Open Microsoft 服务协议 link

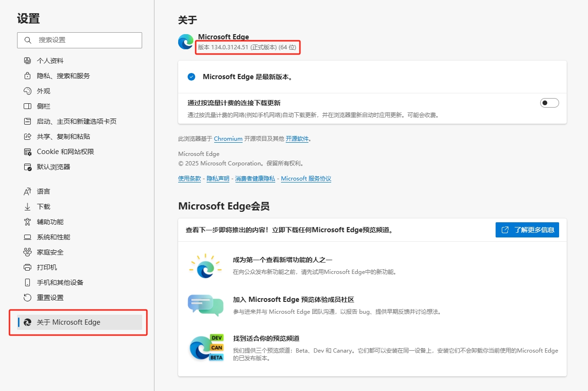click(306, 179)
